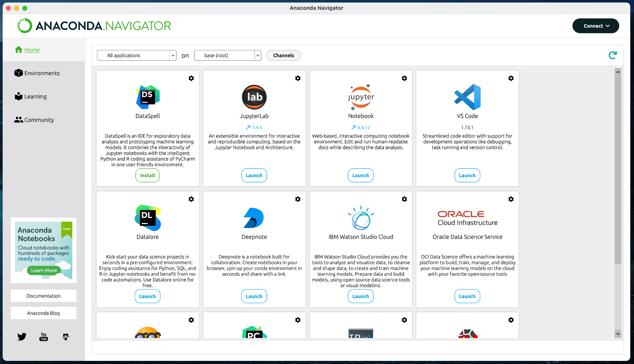Open Anaconda Twitter page icon
This screenshot has height=364, width=634.
pos(22,337)
